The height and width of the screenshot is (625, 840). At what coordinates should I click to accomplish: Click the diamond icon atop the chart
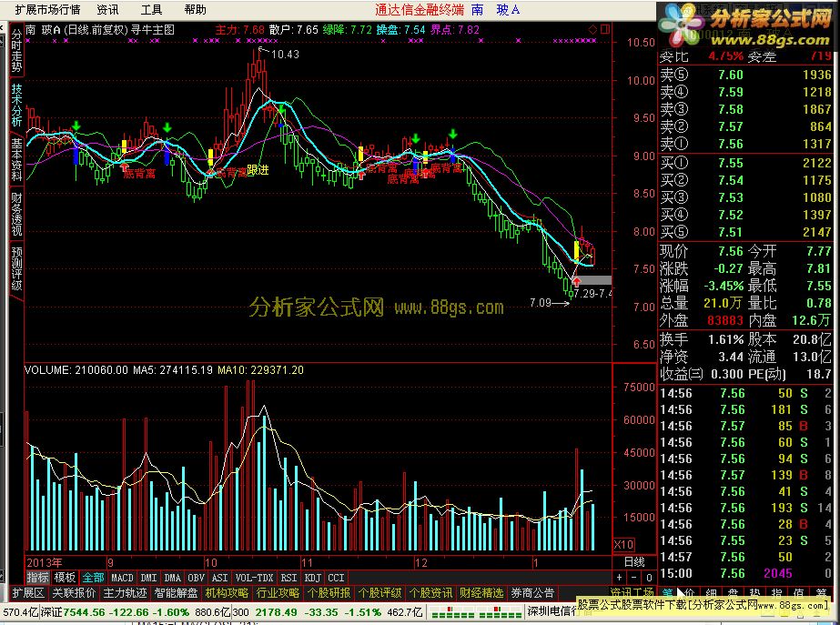click(x=592, y=29)
